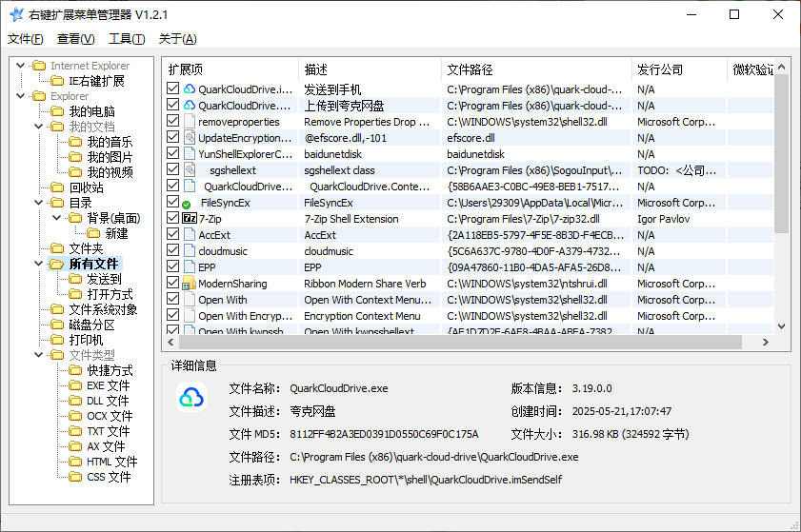This screenshot has height=532, width=801.
Task: Toggle the UpdateEncryption checkbox
Action: [173, 137]
